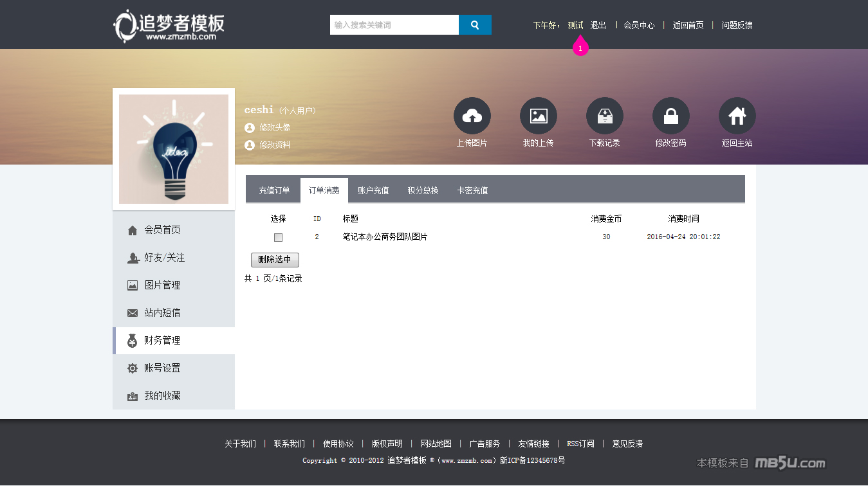Switch to the 充值订单 tab
The image size is (868, 486).
274,191
